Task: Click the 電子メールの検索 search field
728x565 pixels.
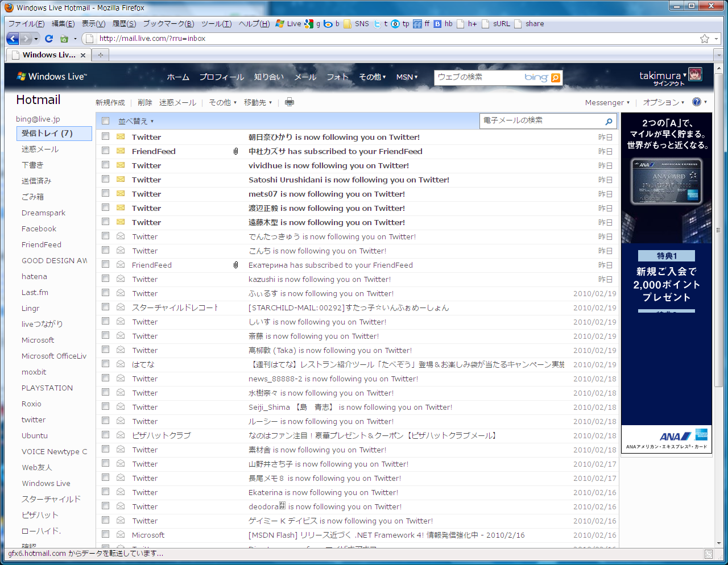Action: point(541,121)
